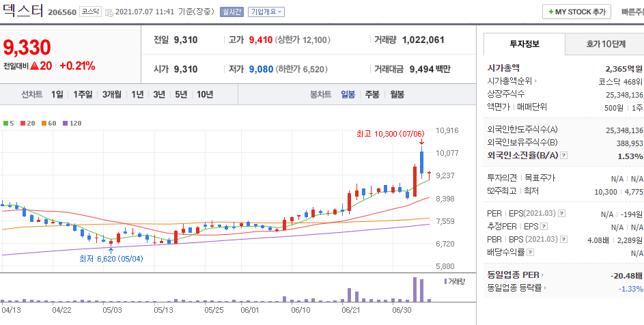Click 시가총액 value 2,365억원
The width and height of the screenshot is (644, 325).
[624, 68]
